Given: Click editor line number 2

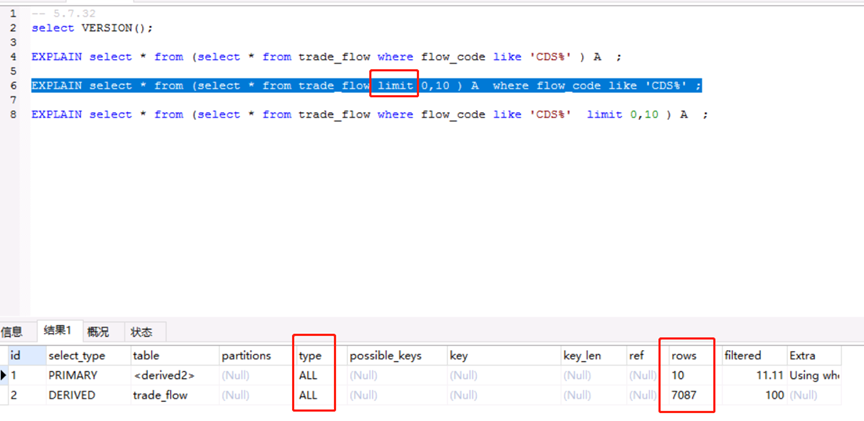Looking at the screenshot, I should click(13, 28).
